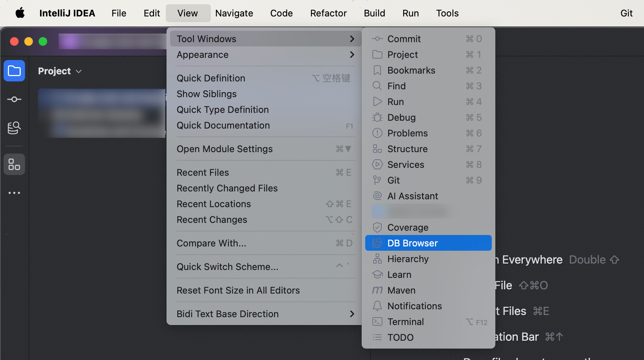The width and height of the screenshot is (644, 360).
Task: Open the Commit sidebar icon
Action: tap(14, 99)
